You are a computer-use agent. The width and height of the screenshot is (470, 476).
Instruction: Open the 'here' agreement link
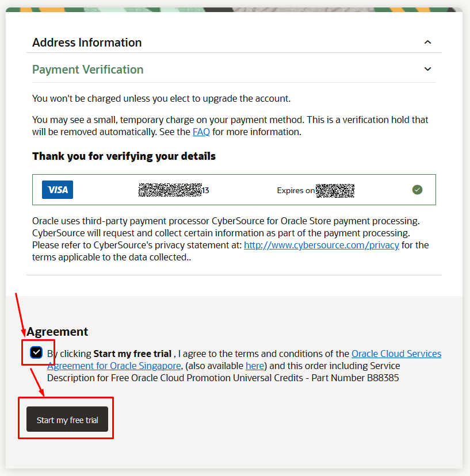pyautogui.click(x=255, y=366)
